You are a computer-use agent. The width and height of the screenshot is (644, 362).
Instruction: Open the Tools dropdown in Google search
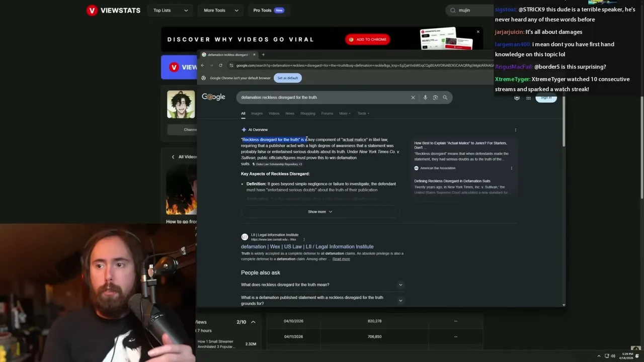pos(363,114)
